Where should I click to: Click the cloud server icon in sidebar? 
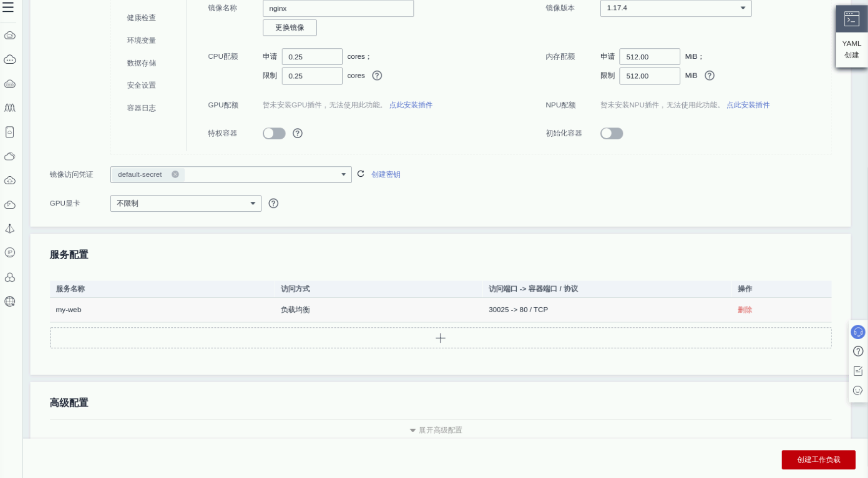point(10,36)
